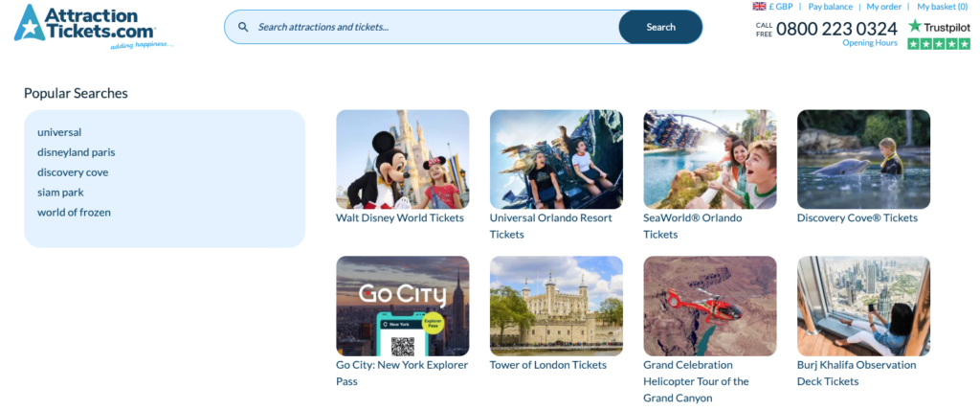The image size is (980, 410).
Task: Open the £ GBP currency selector
Action: point(782,7)
